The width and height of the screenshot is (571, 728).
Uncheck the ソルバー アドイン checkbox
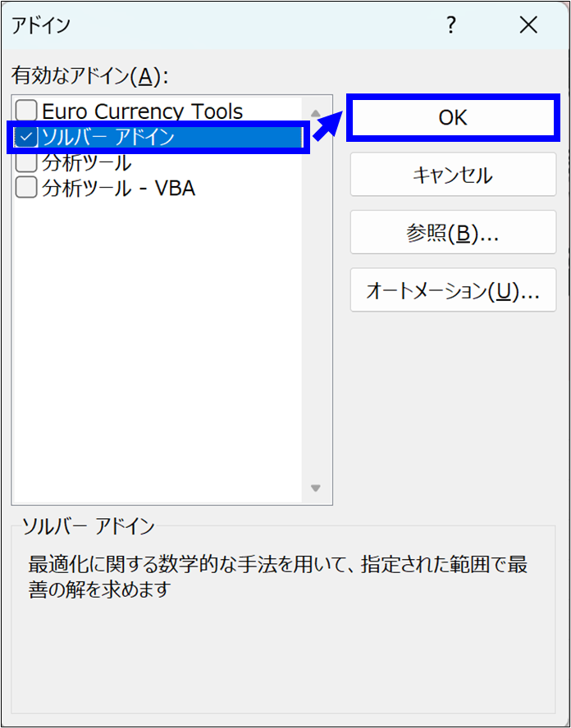(26, 137)
